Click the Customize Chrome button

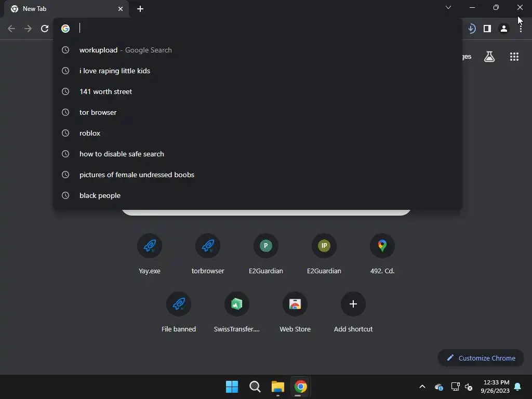tap(481, 358)
